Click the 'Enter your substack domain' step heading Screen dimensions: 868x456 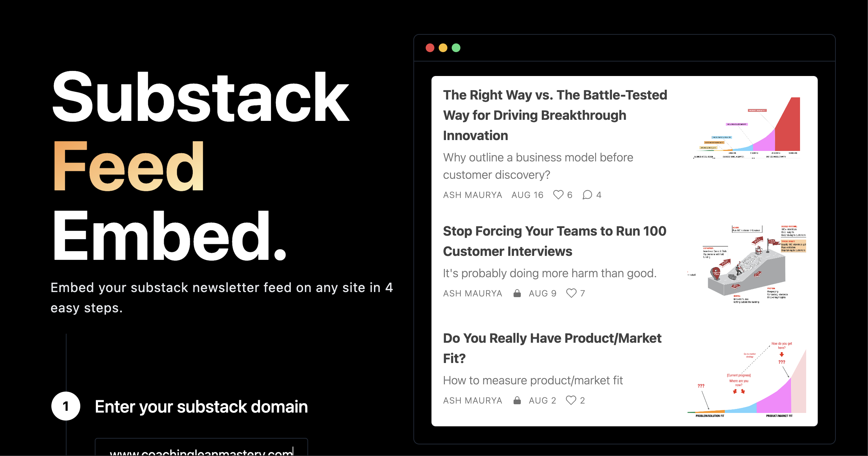(201, 406)
